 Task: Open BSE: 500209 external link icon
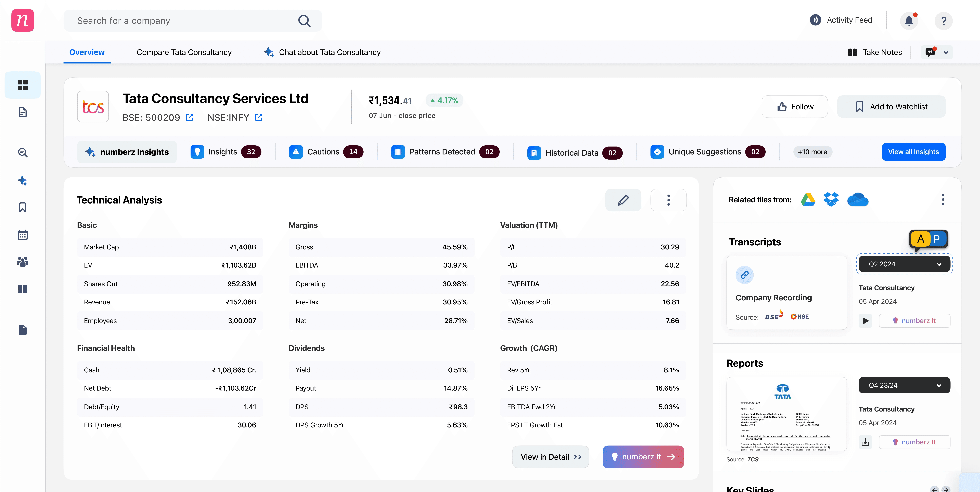point(189,117)
